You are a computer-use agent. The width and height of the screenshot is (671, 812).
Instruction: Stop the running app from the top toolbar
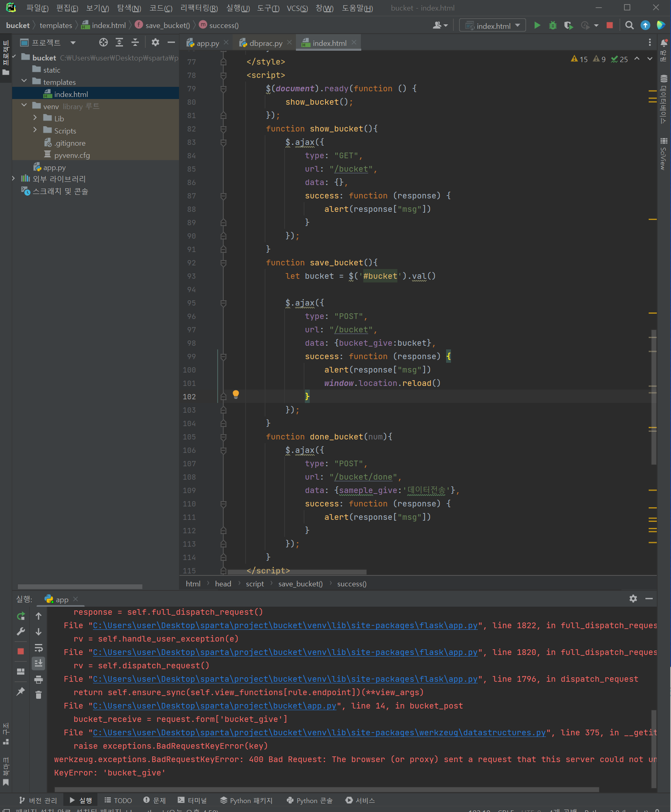point(610,26)
